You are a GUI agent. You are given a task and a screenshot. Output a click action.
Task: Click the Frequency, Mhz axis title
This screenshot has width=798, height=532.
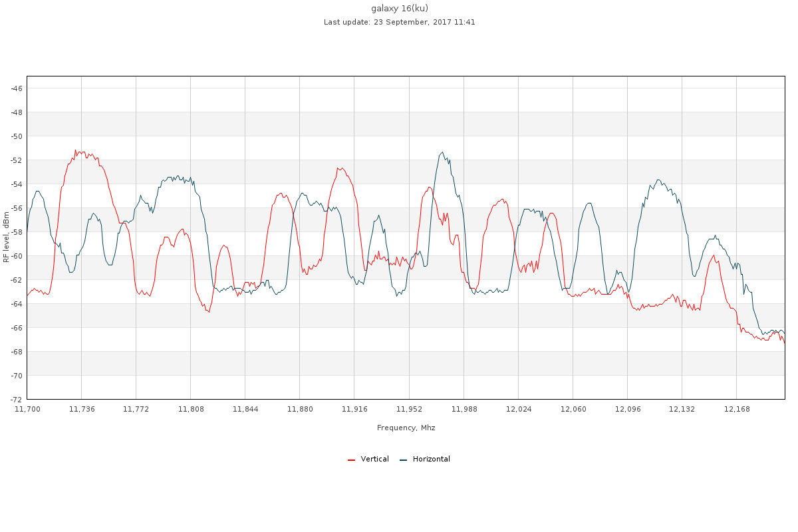(x=406, y=428)
